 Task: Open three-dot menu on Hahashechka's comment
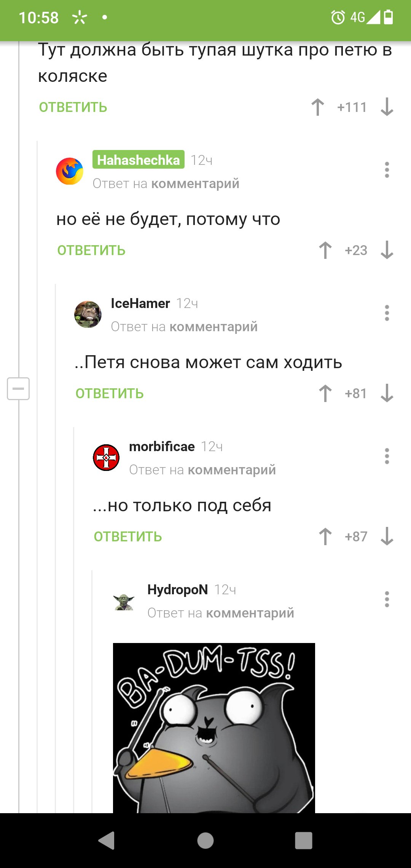(387, 170)
